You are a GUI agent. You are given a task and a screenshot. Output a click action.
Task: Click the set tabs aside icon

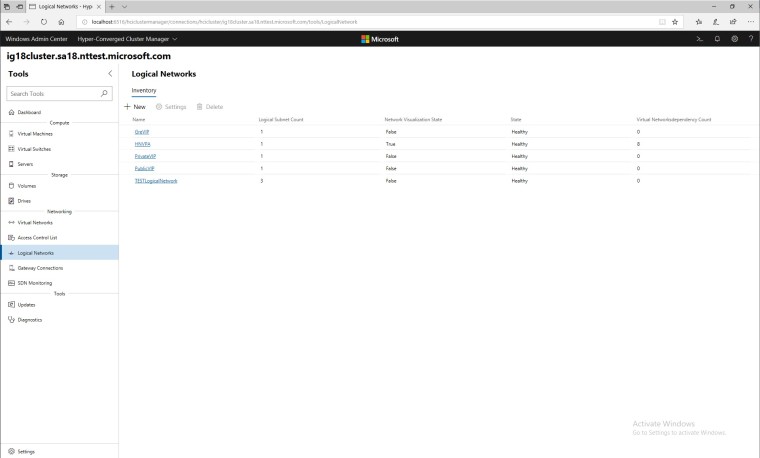tap(19, 7)
